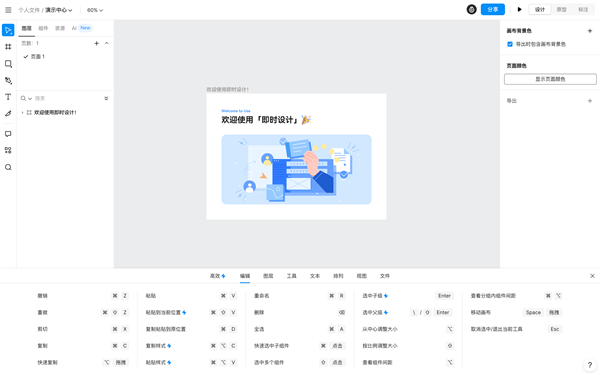Open help question mark button
Viewport: 600px width, 375px height.
point(590,365)
